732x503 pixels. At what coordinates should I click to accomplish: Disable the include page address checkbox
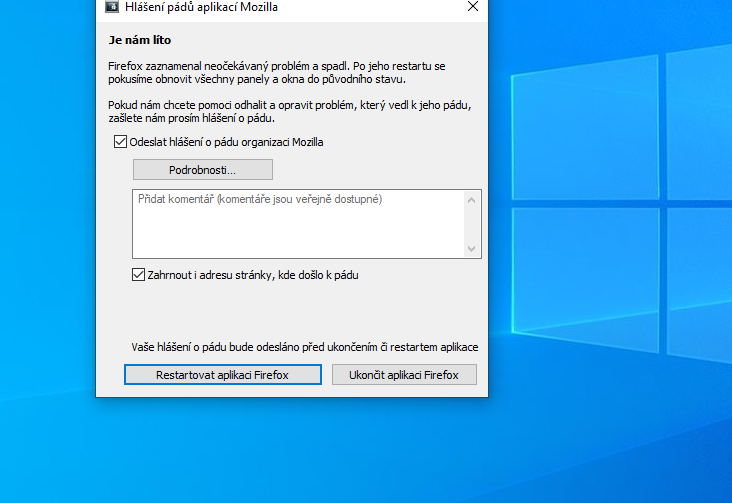(139, 275)
